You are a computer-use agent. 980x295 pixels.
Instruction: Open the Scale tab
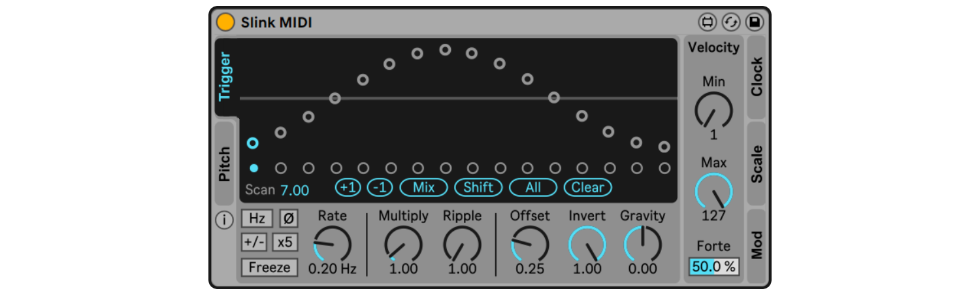click(756, 164)
